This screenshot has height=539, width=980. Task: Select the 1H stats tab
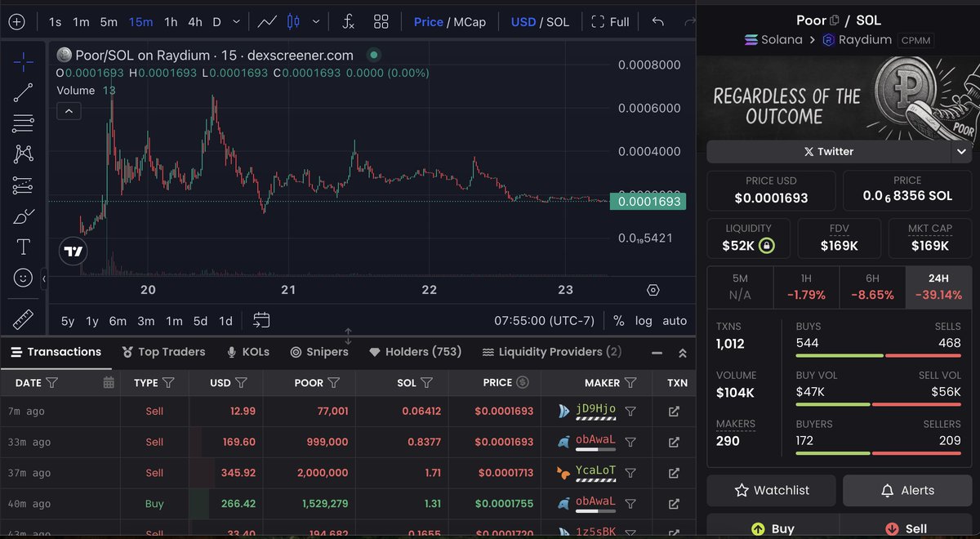click(807, 287)
